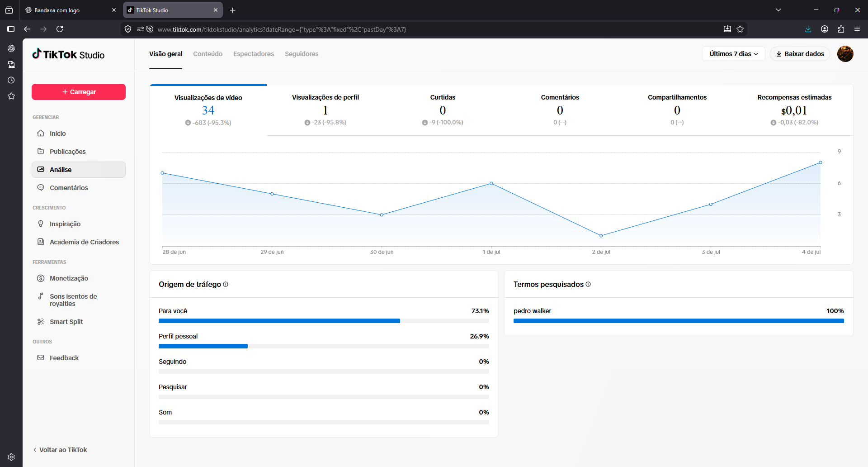868x467 pixels.
Task: Click info icon beside Termos pesquisados
Action: [x=588, y=284]
